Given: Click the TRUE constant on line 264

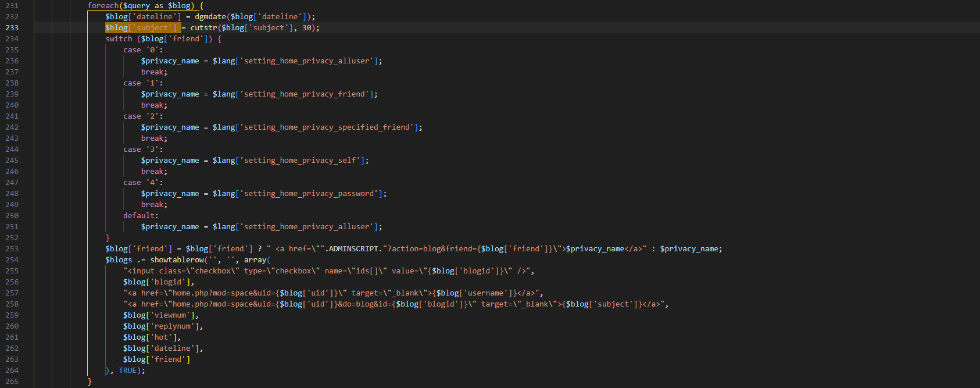Looking at the screenshot, I should coord(127,371).
